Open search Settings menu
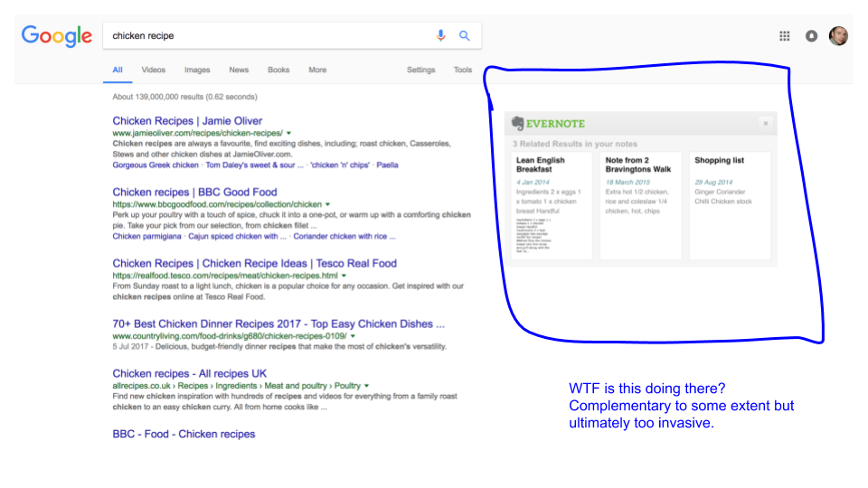The width and height of the screenshot is (868, 488). click(420, 70)
